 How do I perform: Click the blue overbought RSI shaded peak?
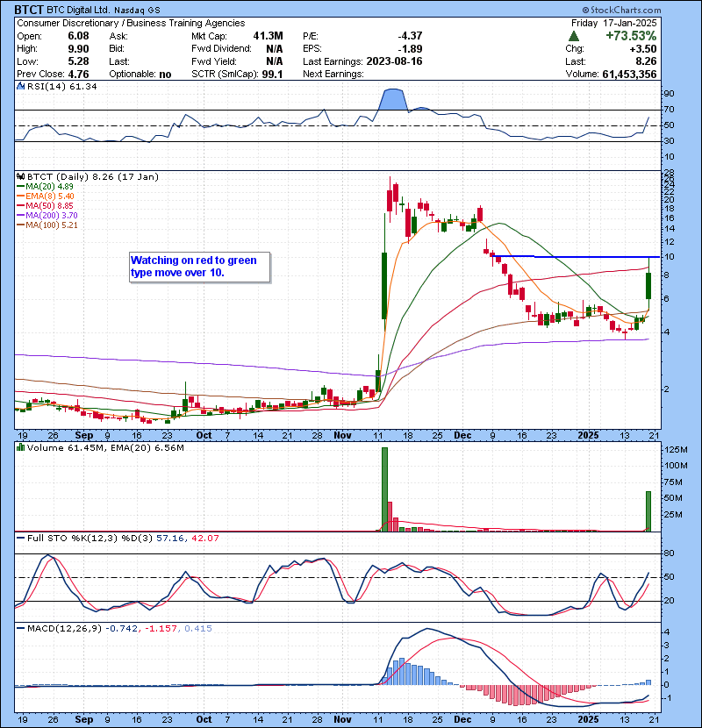click(x=392, y=99)
